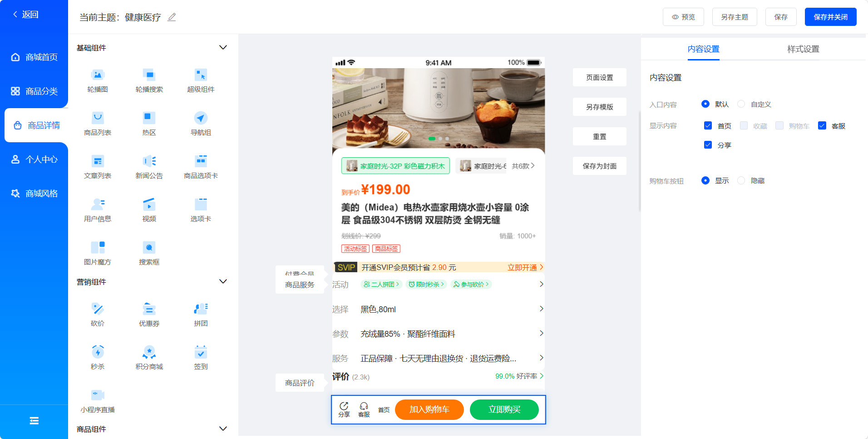The image size is (868, 439).
Task: Switch to the 样式设置 tab
Action: click(803, 49)
